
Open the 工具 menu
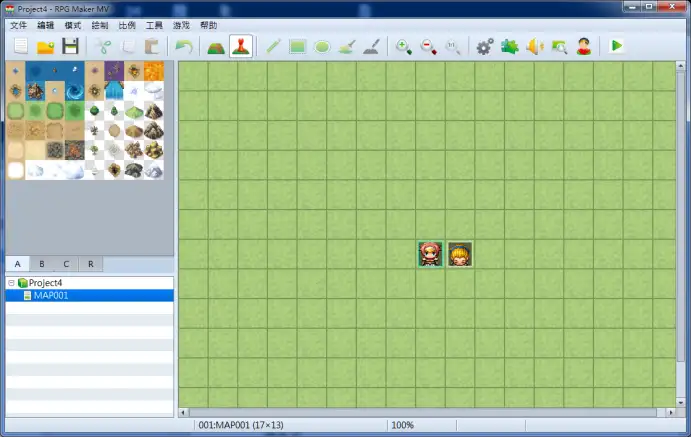pos(154,26)
